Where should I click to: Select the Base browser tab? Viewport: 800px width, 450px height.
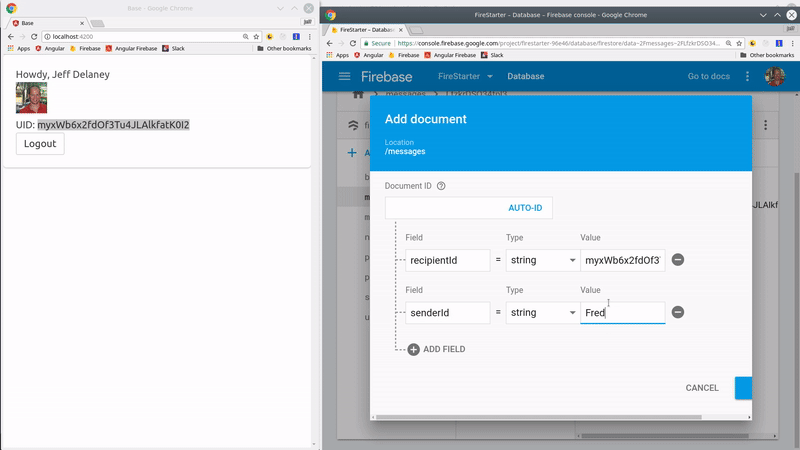pyautogui.click(x=45, y=22)
